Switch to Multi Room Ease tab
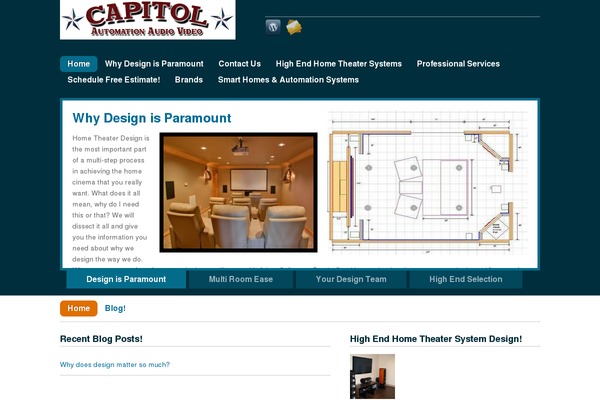The image size is (600, 400). click(x=241, y=279)
